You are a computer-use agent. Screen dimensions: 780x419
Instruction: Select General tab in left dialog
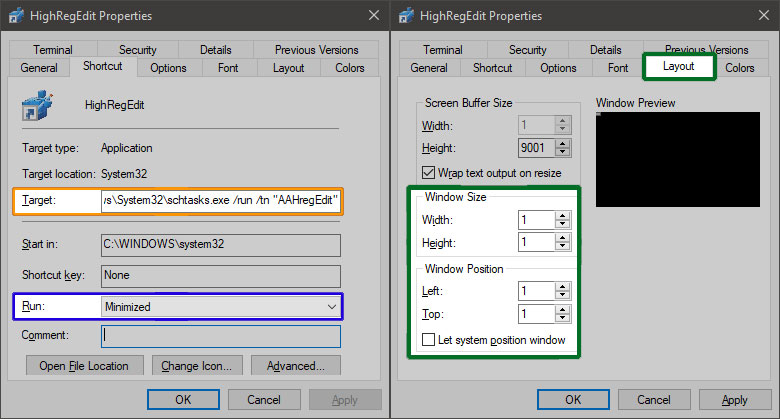[x=39, y=68]
